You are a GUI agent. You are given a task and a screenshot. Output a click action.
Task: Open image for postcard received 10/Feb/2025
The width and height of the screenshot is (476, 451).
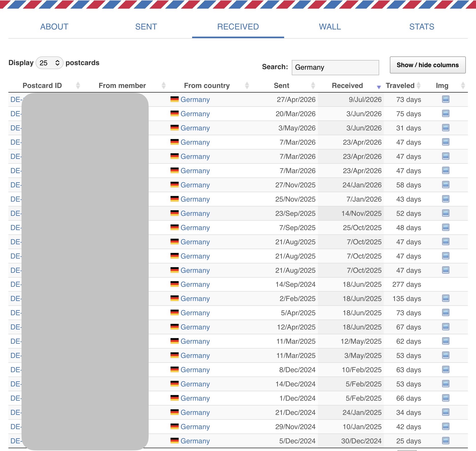pos(446,369)
